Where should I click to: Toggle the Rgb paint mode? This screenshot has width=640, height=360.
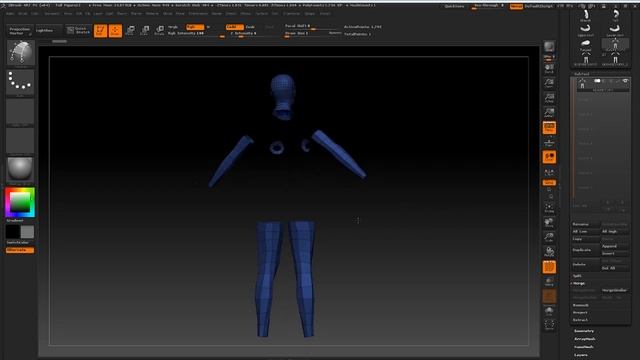point(195,27)
